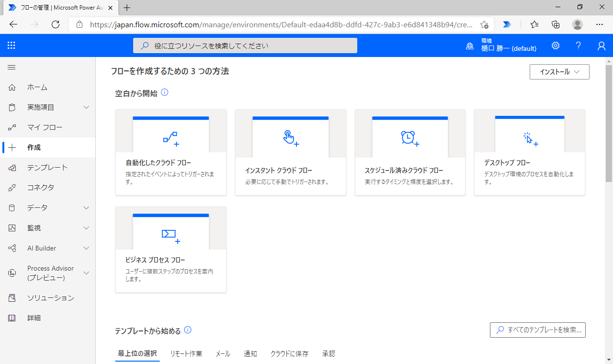
Task: Create an インスタント クラウド フロー
Action: pos(291,152)
